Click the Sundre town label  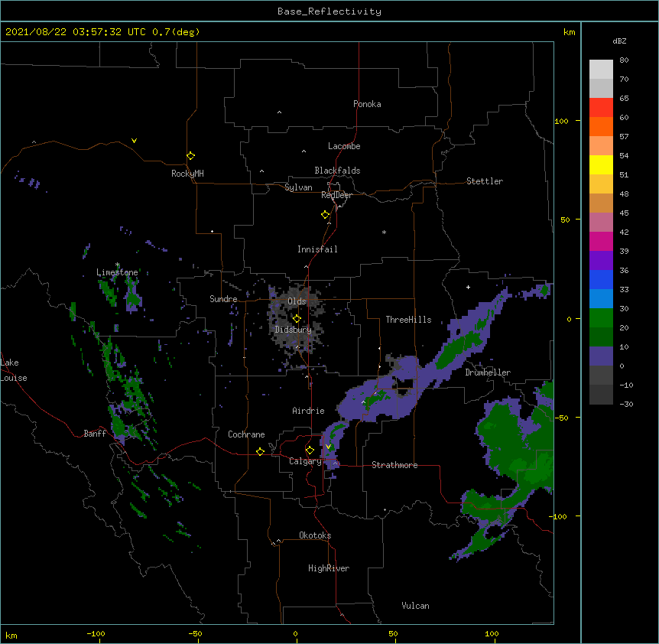[x=223, y=299]
